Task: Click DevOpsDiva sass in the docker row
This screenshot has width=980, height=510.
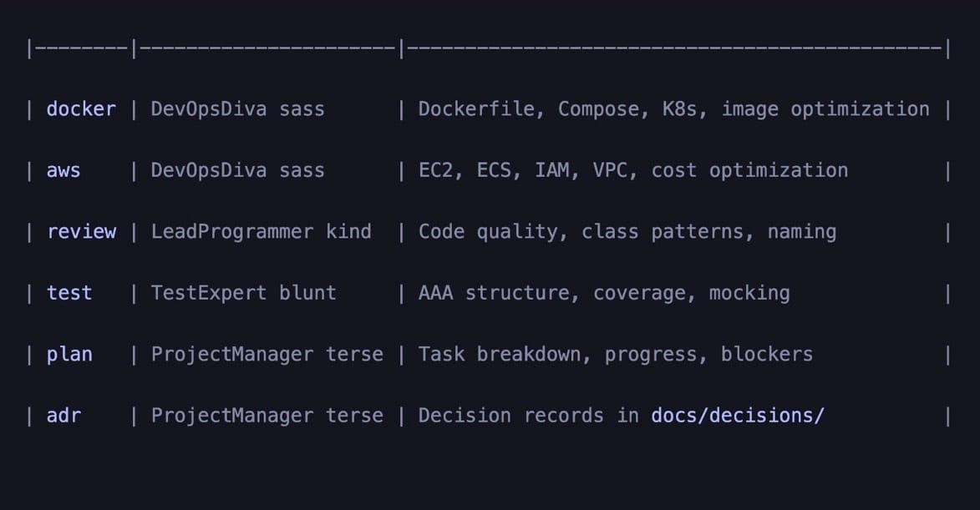Action: [x=237, y=109]
